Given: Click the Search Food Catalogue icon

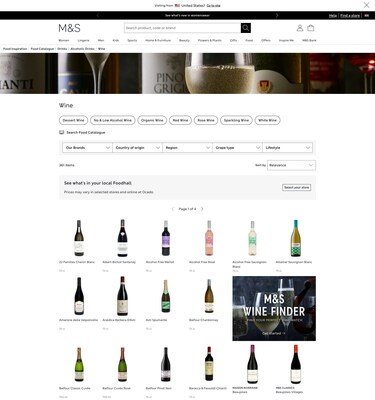Looking at the screenshot, I should tap(61, 132).
